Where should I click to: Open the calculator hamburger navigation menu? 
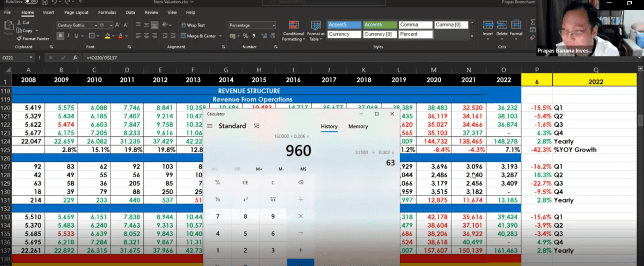[210, 126]
